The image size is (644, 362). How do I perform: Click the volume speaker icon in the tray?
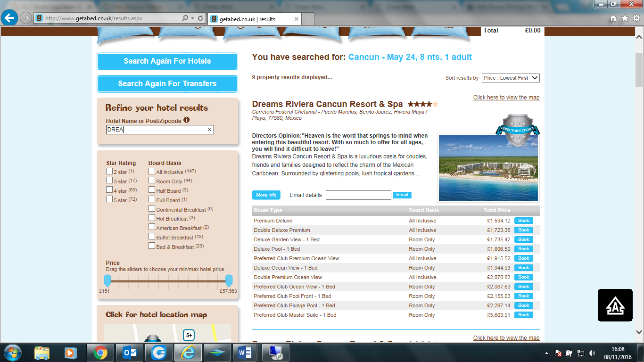[592, 353]
